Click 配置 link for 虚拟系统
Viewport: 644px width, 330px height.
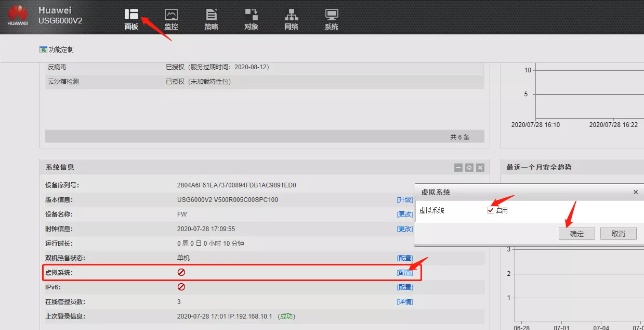404,273
